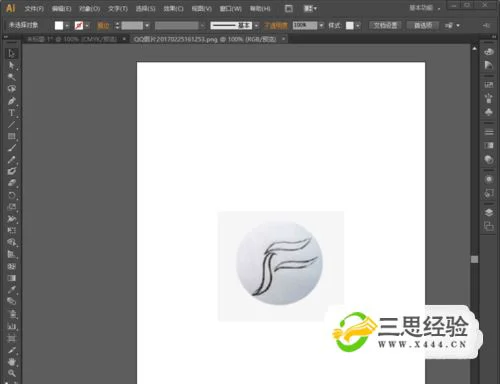Open the Symbols panel icon

489,112
